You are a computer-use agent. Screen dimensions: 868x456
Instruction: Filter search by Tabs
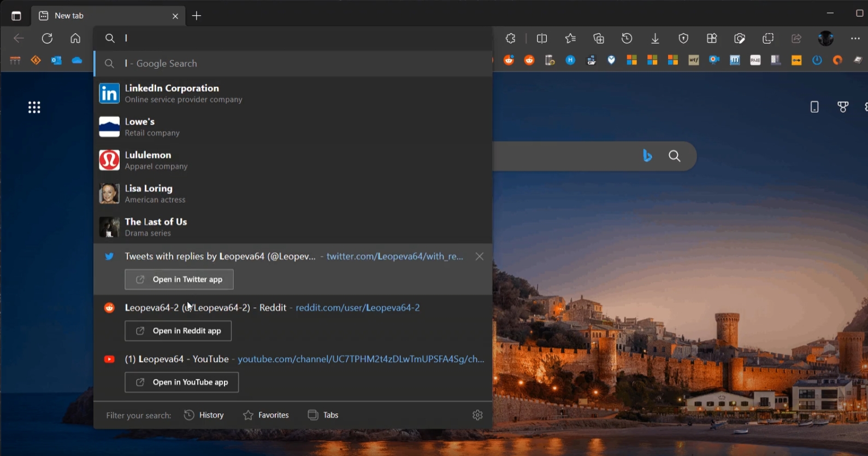pyautogui.click(x=323, y=415)
